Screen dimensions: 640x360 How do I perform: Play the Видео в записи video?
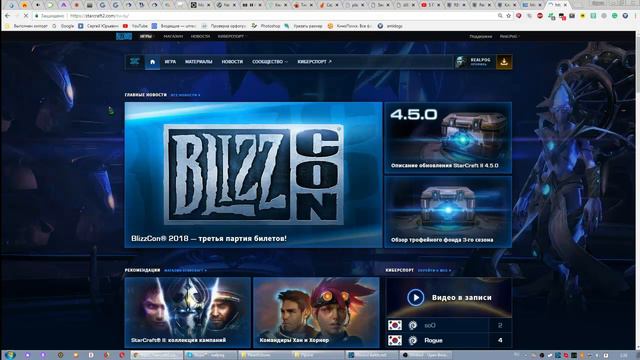(x=416, y=298)
